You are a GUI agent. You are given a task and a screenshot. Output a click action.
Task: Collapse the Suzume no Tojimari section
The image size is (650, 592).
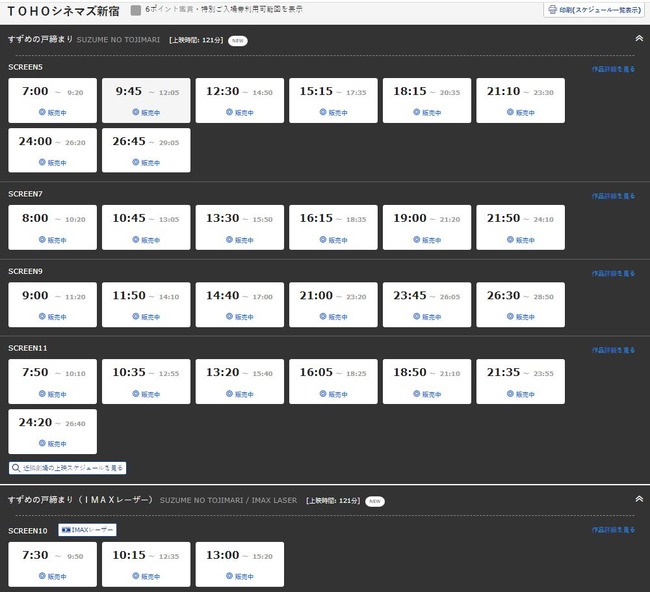tap(638, 38)
